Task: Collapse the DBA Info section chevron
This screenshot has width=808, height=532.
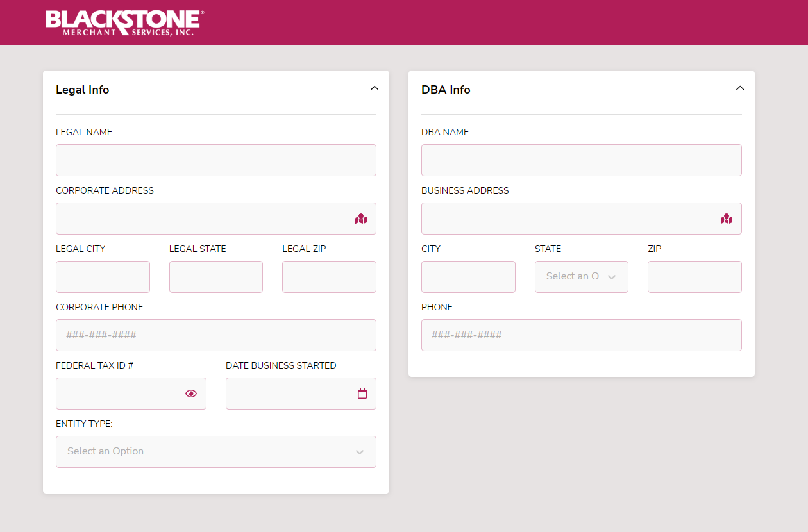Action: click(740, 88)
